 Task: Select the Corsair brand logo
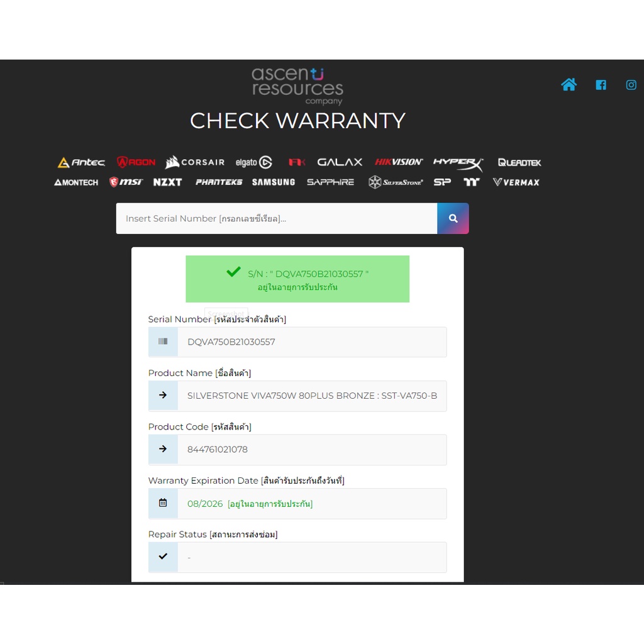click(194, 162)
